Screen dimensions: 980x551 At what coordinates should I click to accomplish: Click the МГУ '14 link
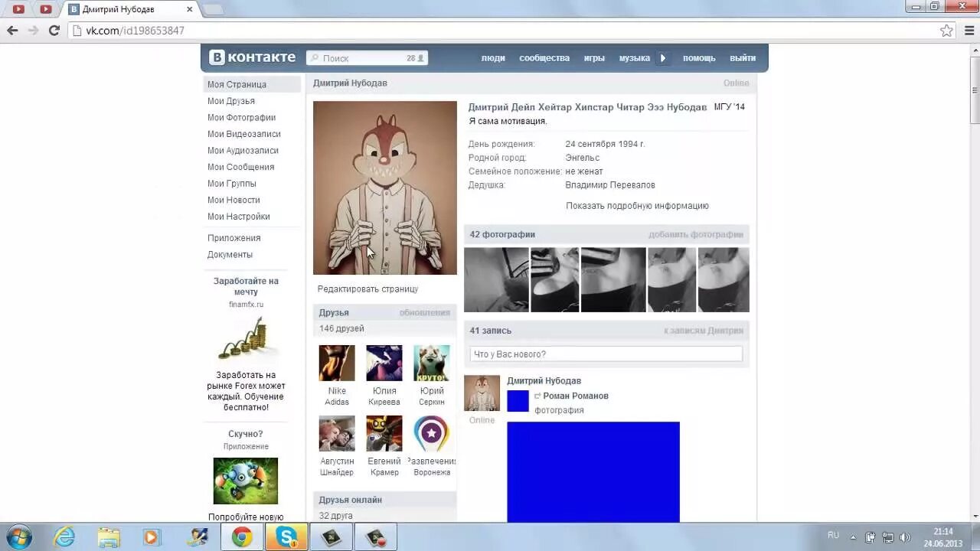point(729,107)
